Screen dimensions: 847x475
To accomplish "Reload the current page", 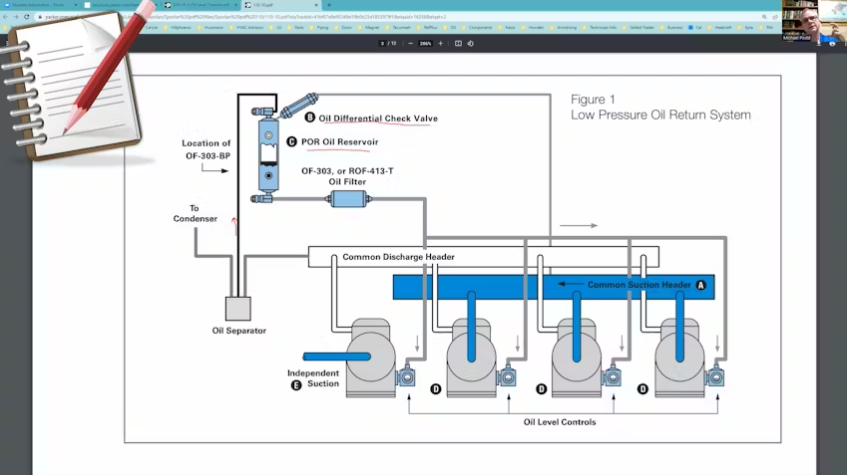I will coord(26,17).
